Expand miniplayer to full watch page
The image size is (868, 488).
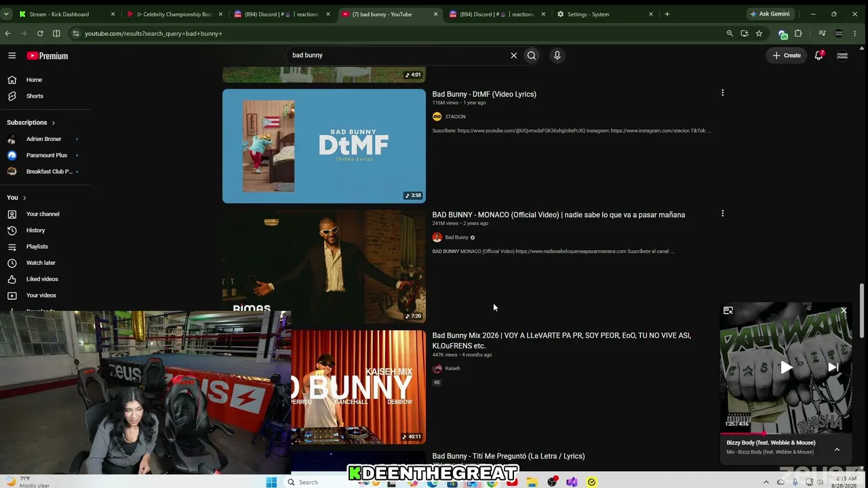pyautogui.click(x=728, y=310)
